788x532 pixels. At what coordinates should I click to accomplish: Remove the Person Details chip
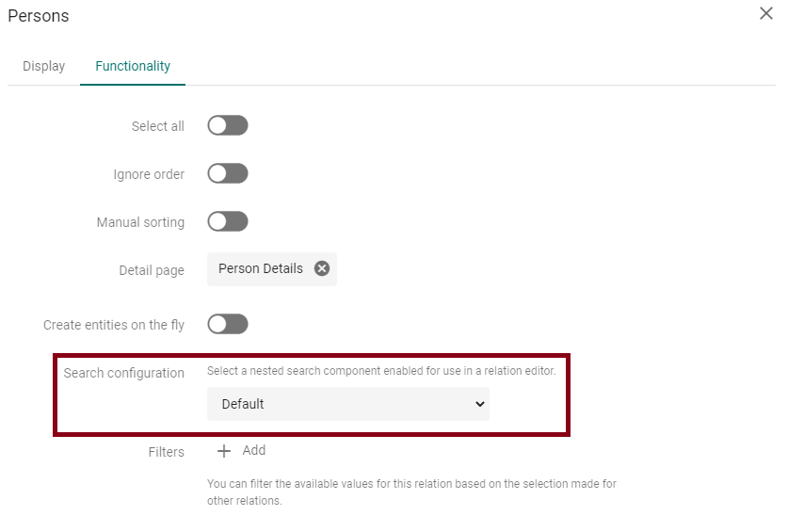[322, 268]
